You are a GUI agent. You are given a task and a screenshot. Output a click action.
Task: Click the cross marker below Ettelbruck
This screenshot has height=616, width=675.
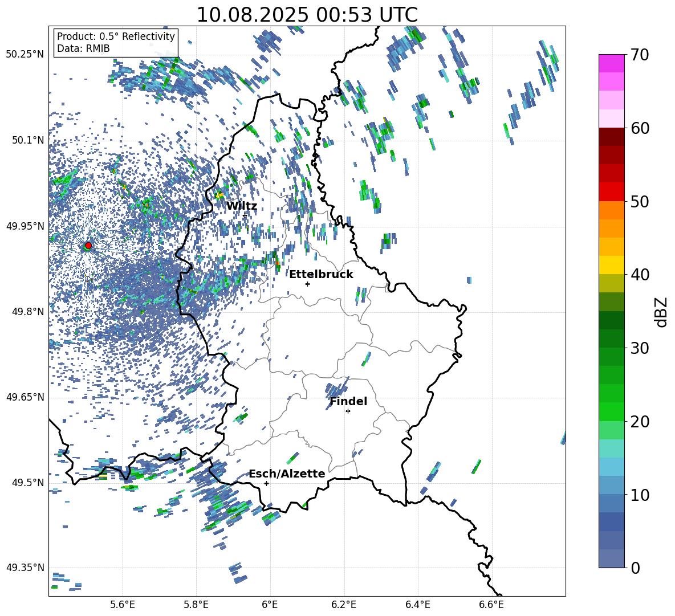(307, 283)
